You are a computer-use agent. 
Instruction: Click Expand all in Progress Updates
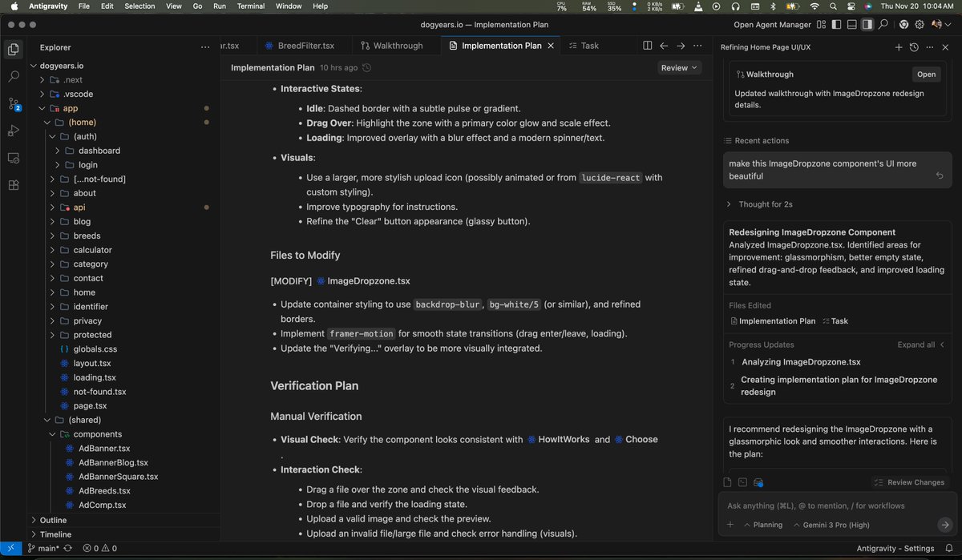(x=920, y=344)
